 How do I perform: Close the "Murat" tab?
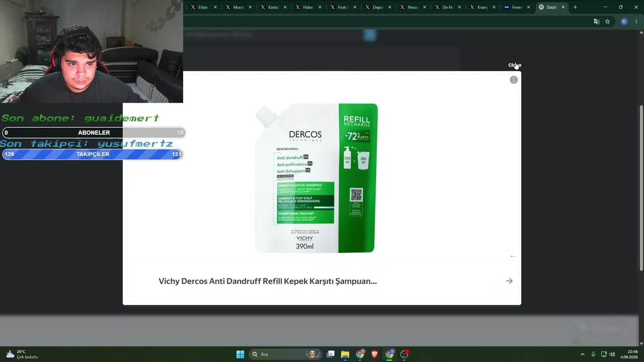click(250, 7)
